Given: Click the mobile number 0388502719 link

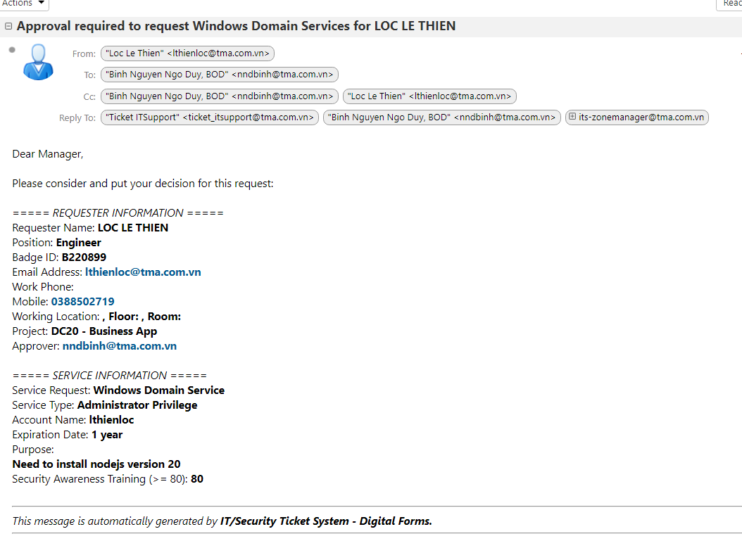Looking at the screenshot, I should [x=82, y=301].
